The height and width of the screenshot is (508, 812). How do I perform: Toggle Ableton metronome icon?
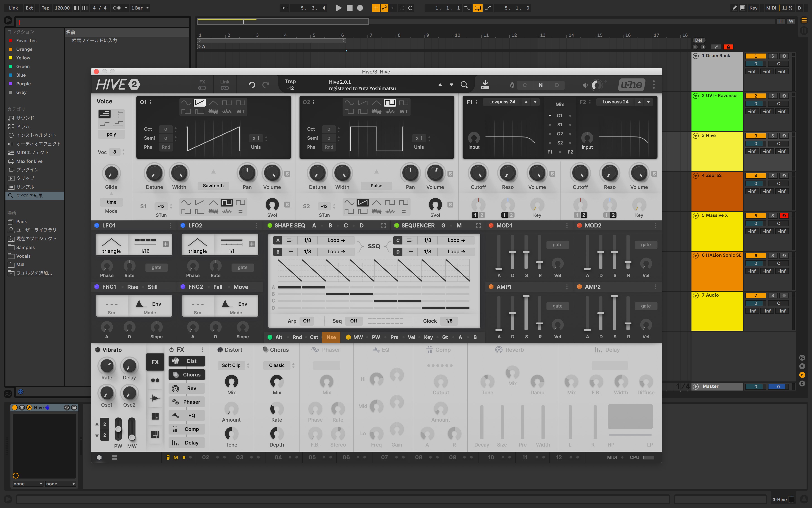pos(117,8)
